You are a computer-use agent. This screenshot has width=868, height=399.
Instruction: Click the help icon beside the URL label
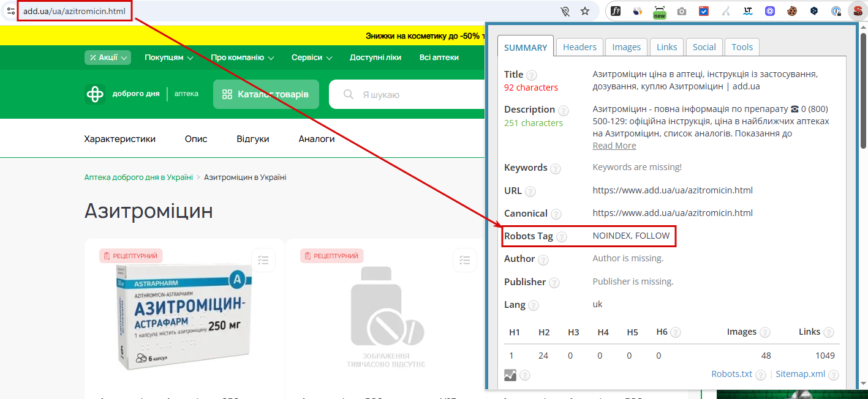pos(530,192)
